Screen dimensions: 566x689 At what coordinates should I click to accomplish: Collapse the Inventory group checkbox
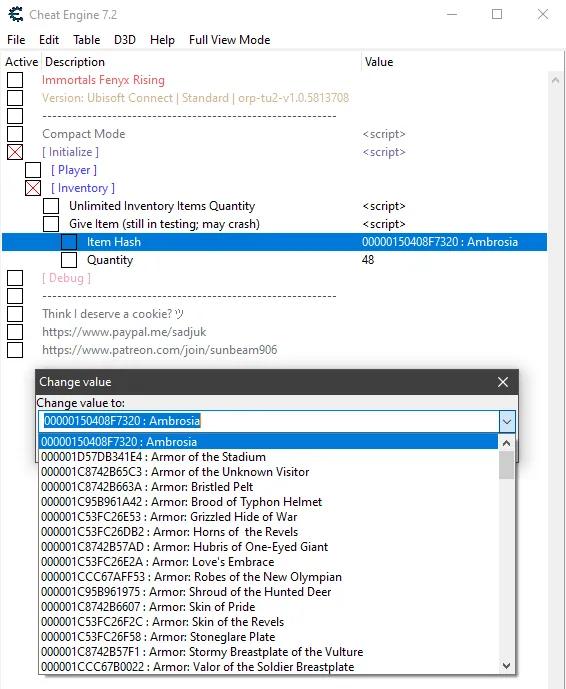(33, 188)
